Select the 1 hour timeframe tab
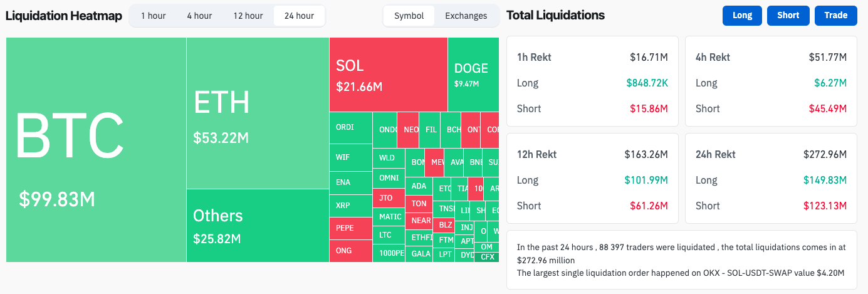 152,16
